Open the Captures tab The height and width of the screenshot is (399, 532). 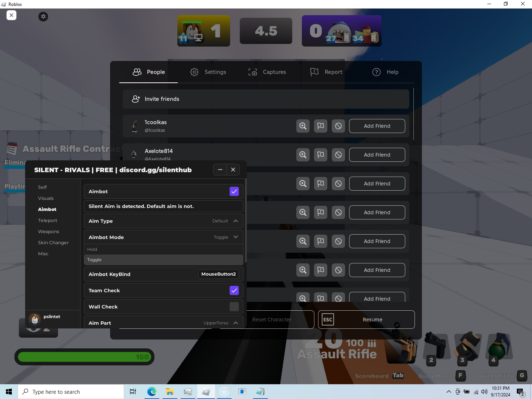[267, 72]
